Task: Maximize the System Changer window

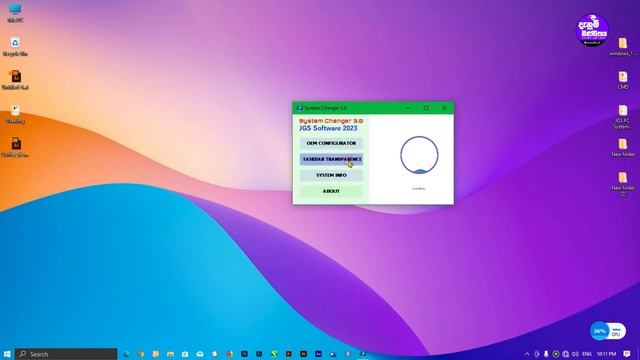Action: (x=426, y=108)
